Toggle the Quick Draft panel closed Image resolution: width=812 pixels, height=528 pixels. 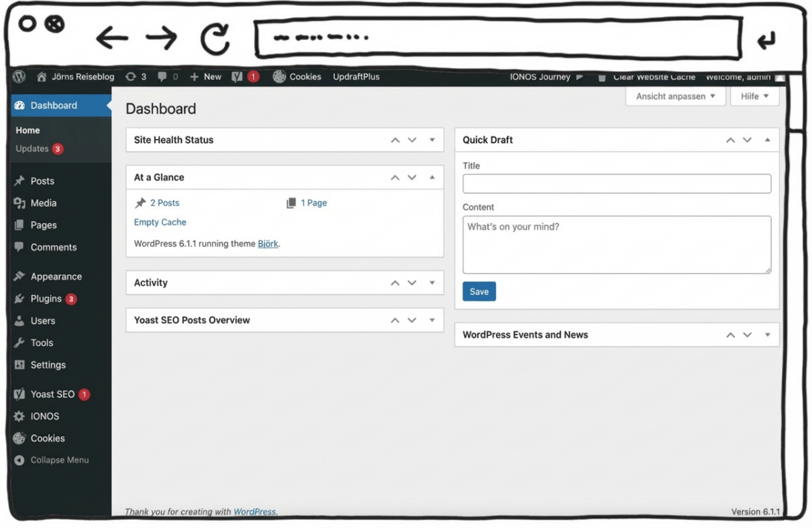click(767, 140)
